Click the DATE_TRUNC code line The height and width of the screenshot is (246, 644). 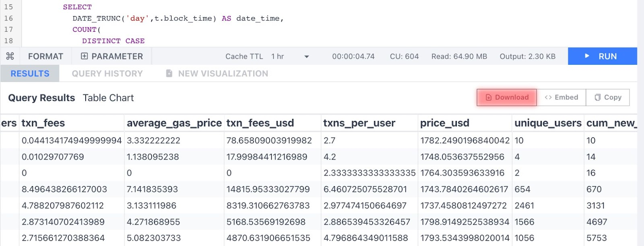178,18
